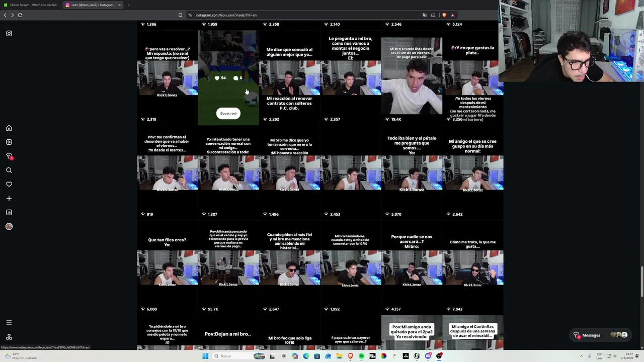Open reel "Pov: me confirman el desorden"
The width and height of the screenshot is (644, 362).
tap(167, 171)
